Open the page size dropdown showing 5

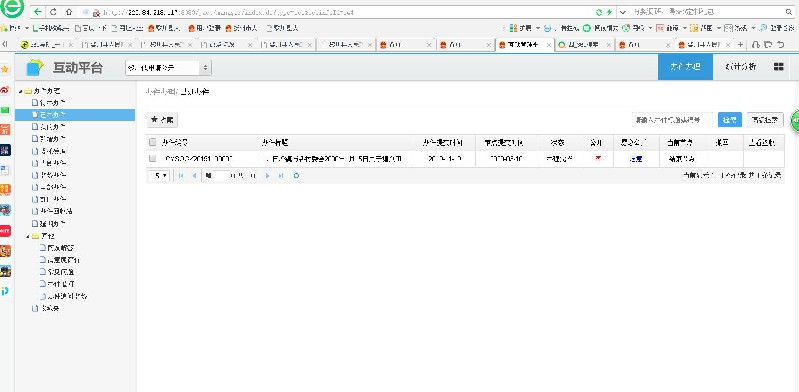pyautogui.click(x=159, y=175)
